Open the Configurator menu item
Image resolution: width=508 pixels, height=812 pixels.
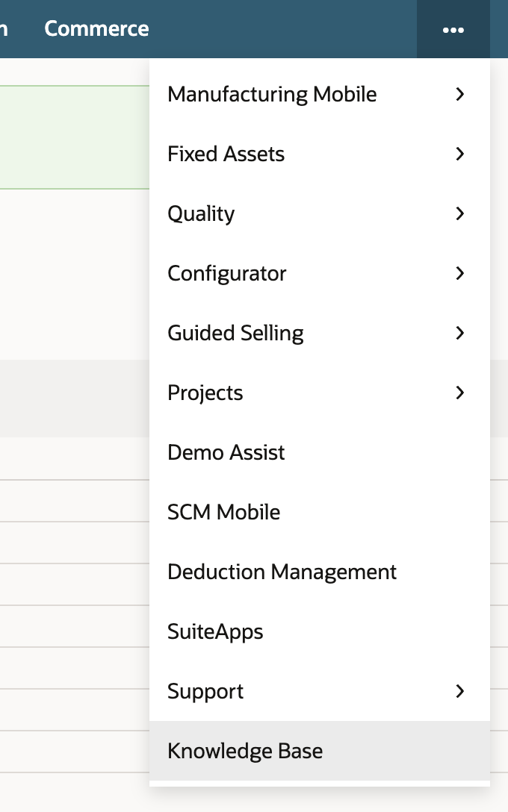coord(319,273)
